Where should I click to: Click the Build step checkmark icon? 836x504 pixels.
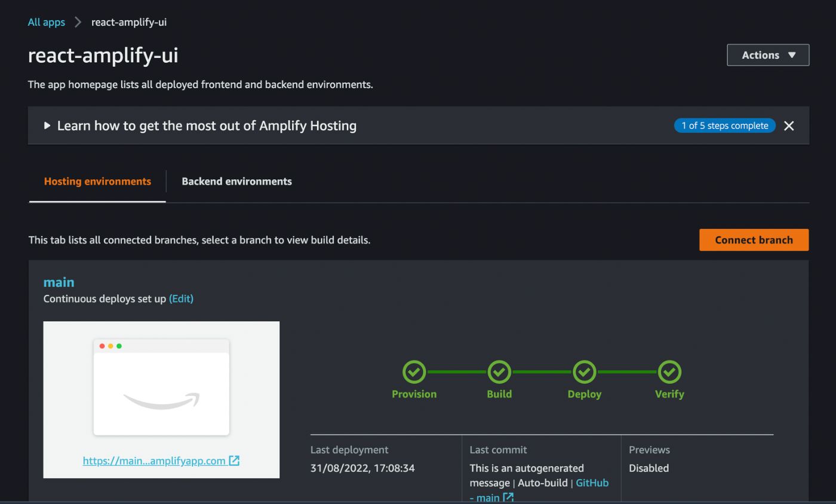[x=499, y=372]
